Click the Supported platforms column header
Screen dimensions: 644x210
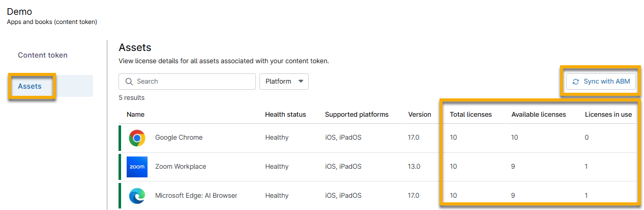point(357,115)
